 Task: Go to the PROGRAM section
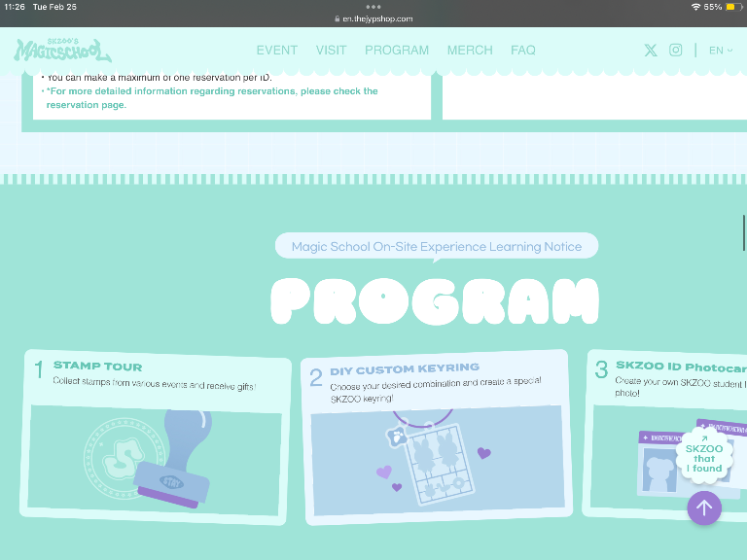tap(397, 50)
